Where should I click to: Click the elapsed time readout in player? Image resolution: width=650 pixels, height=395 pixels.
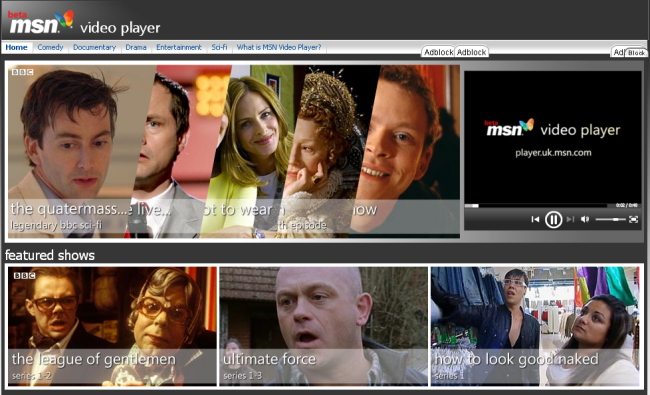tap(627, 205)
